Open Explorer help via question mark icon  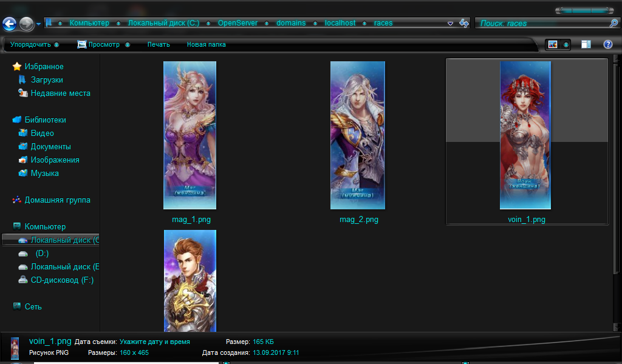(607, 44)
